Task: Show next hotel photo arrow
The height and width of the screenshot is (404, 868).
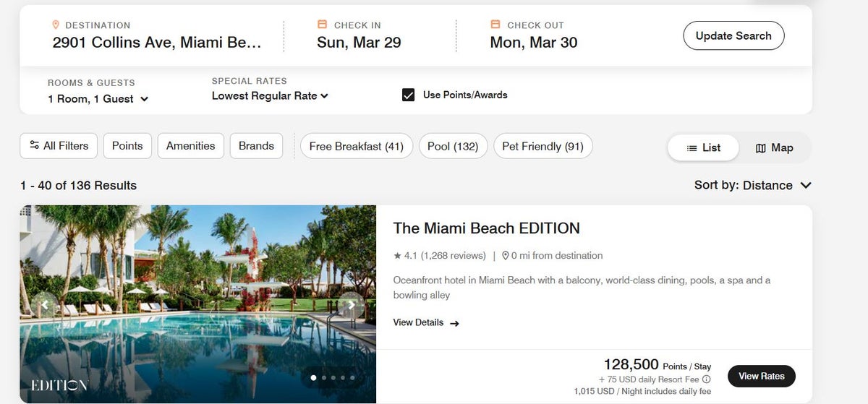Action: tap(352, 304)
